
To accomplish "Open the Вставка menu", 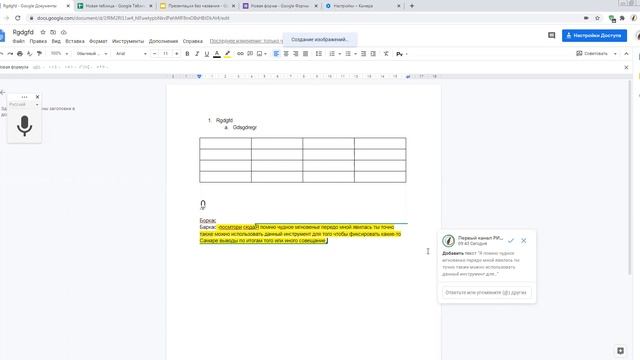I will (75, 41).
